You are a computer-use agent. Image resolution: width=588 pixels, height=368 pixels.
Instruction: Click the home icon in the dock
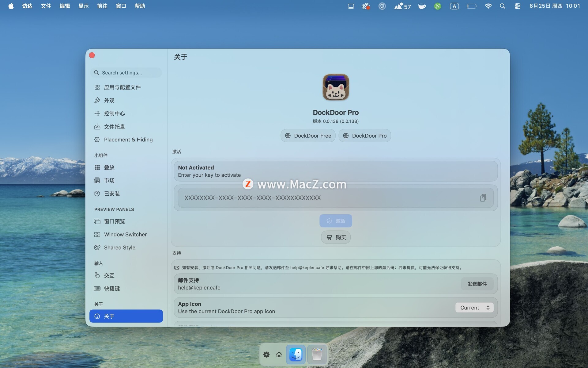pyautogui.click(x=279, y=355)
